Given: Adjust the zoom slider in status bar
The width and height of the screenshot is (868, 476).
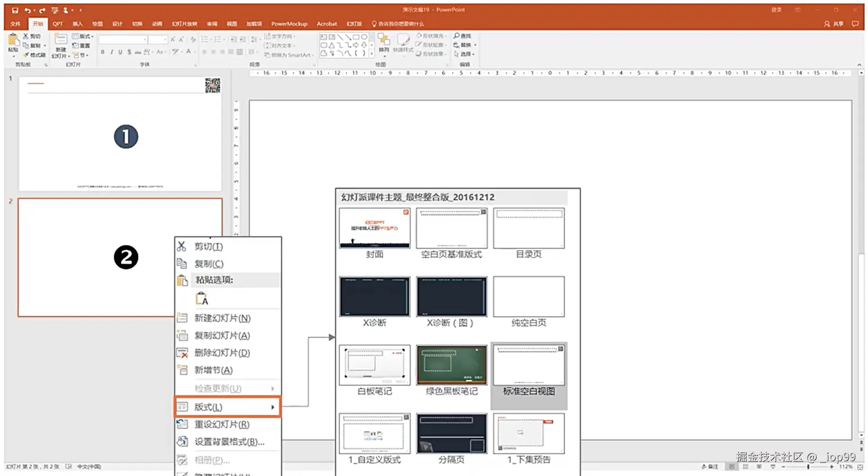Looking at the screenshot, I should (x=808, y=467).
